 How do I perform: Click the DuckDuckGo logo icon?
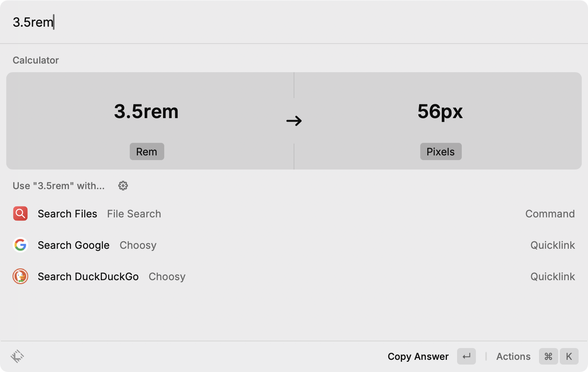click(20, 277)
